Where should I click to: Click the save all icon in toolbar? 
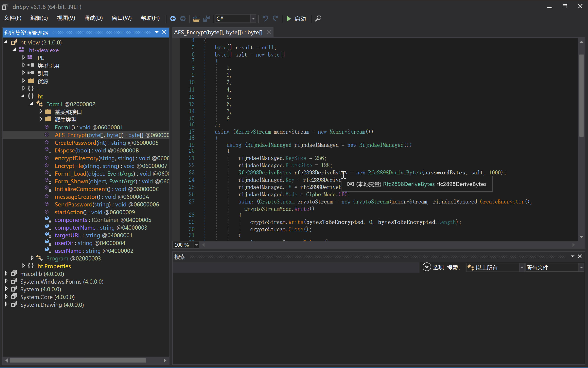click(x=206, y=19)
